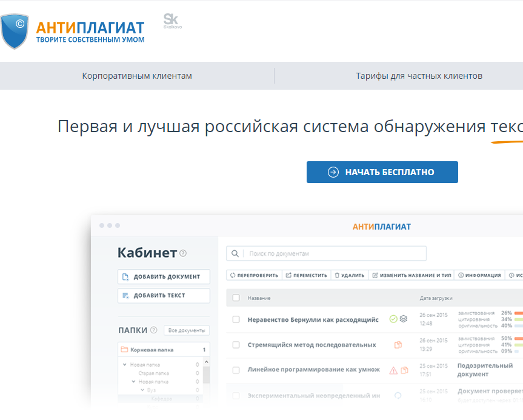Check the Неравенство Бернулли document checkbox
The width and height of the screenshot is (523, 420).
236,319
